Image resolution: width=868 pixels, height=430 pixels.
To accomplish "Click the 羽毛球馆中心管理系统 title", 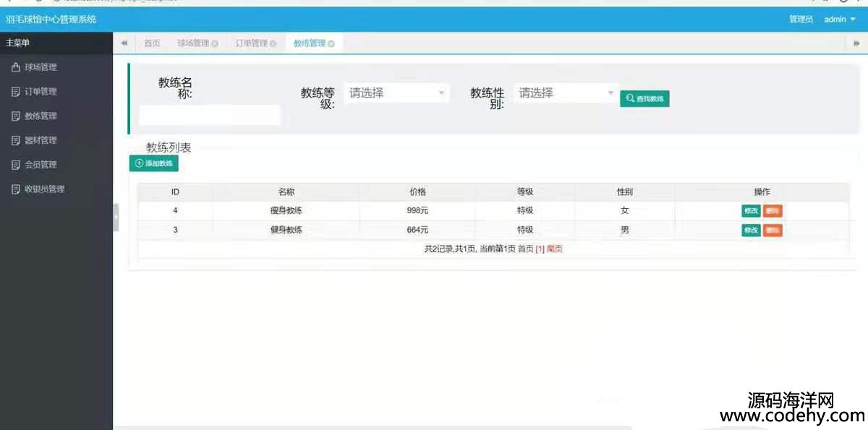I will coord(51,20).
